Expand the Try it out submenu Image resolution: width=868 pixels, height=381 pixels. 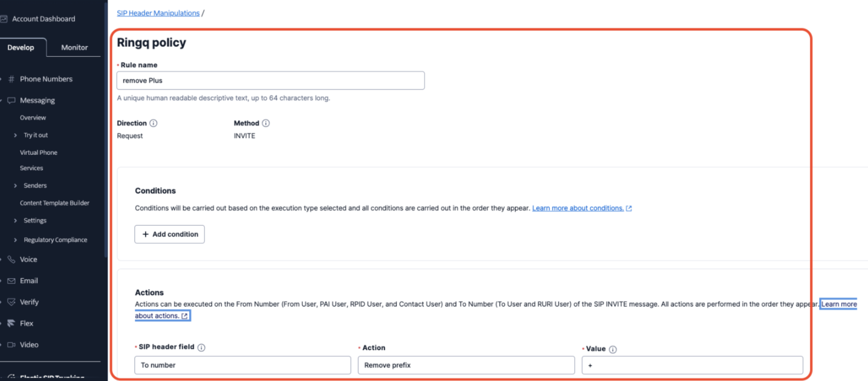coord(15,135)
